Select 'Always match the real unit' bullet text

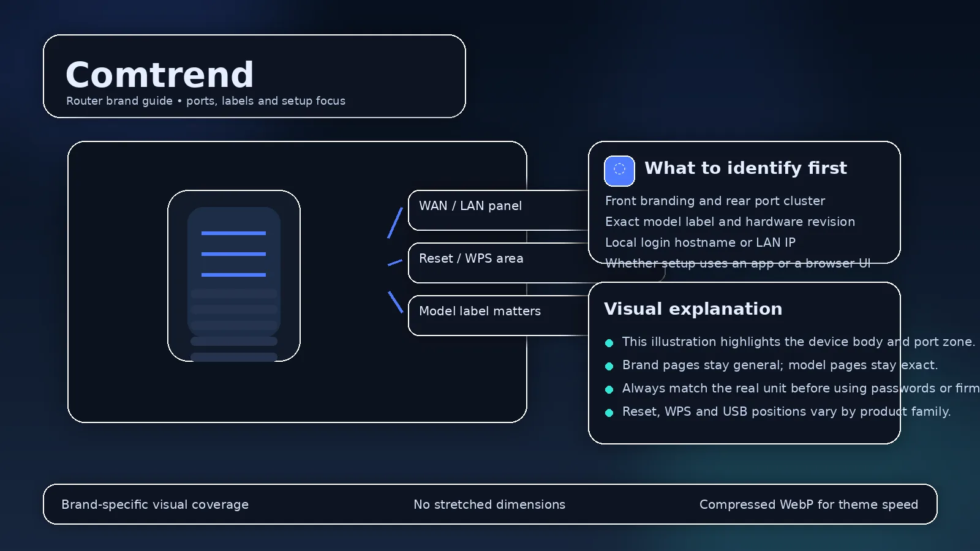pos(801,388)
